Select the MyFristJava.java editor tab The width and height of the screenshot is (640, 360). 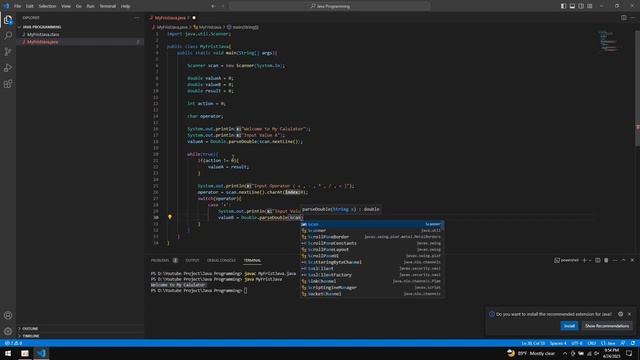170,18
